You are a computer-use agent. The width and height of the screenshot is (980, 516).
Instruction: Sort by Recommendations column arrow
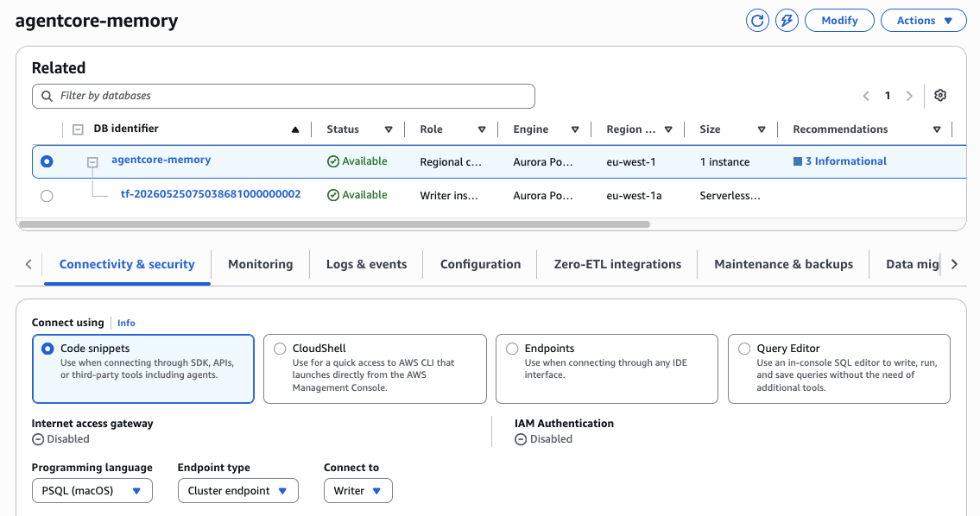937,129
